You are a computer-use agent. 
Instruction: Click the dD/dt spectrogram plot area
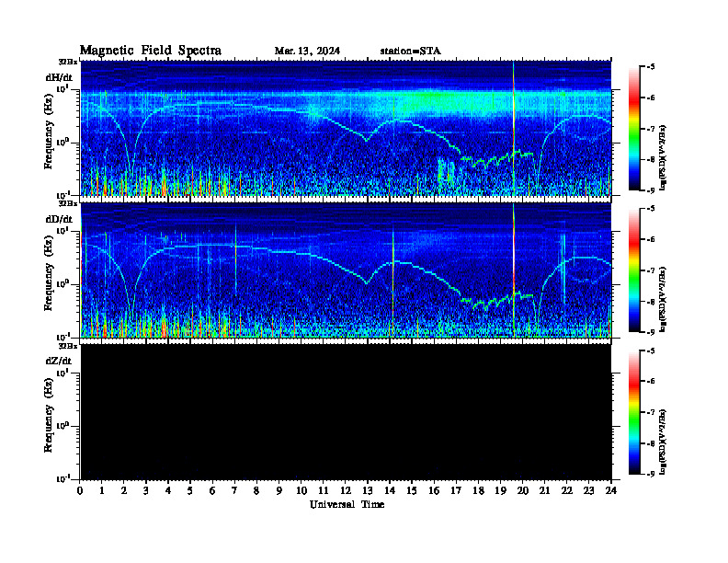[x=346, y=270]
